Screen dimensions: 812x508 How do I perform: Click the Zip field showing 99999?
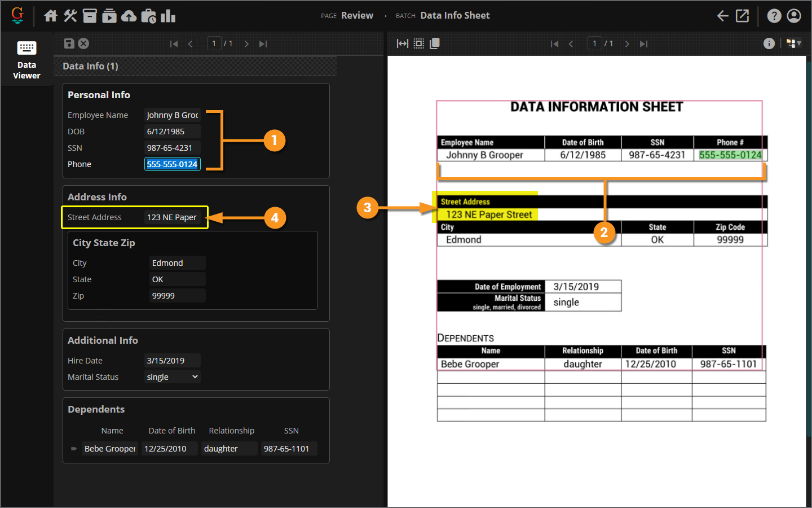click(x=178, y=296)
